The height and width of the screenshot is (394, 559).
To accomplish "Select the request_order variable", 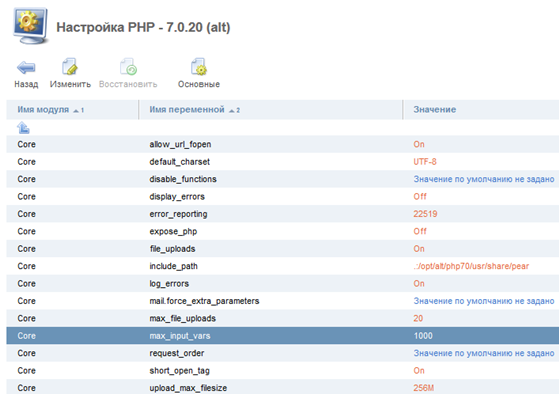I will tap(177, 353).
